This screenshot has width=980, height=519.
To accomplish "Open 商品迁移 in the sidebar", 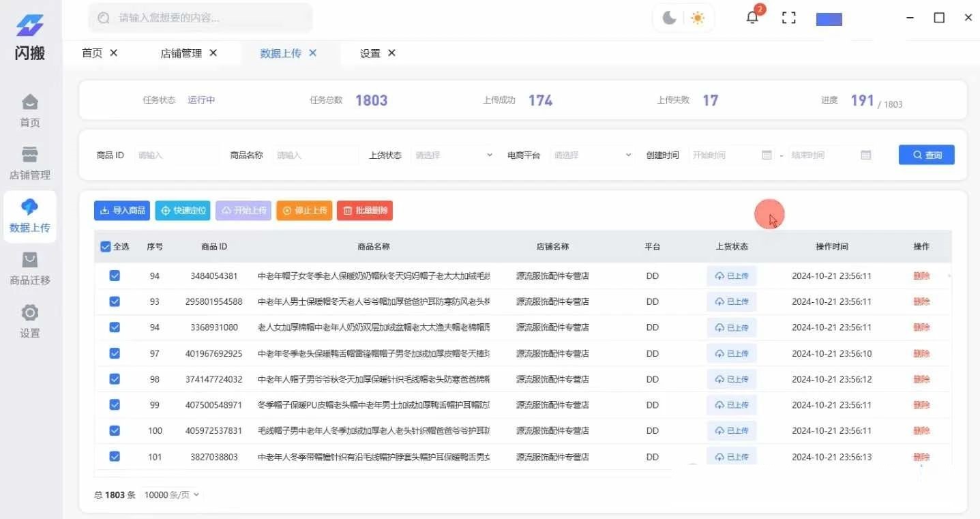I will [30, 269].
